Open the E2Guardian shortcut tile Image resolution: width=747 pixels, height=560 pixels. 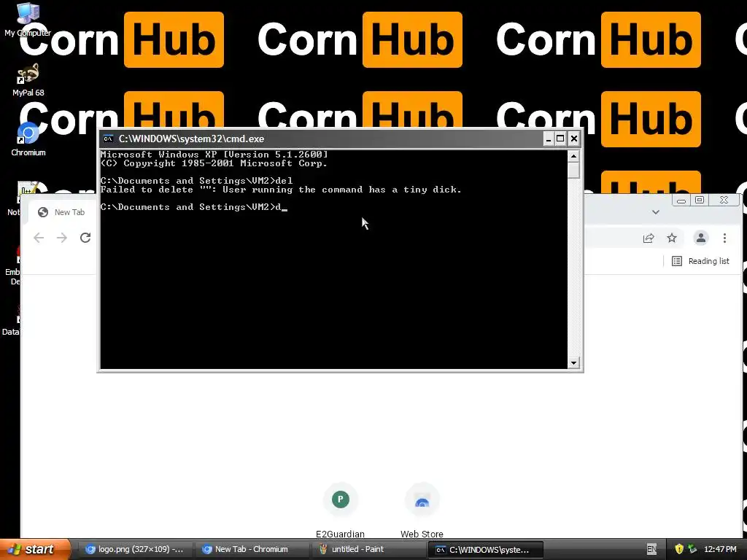[340, 510]
